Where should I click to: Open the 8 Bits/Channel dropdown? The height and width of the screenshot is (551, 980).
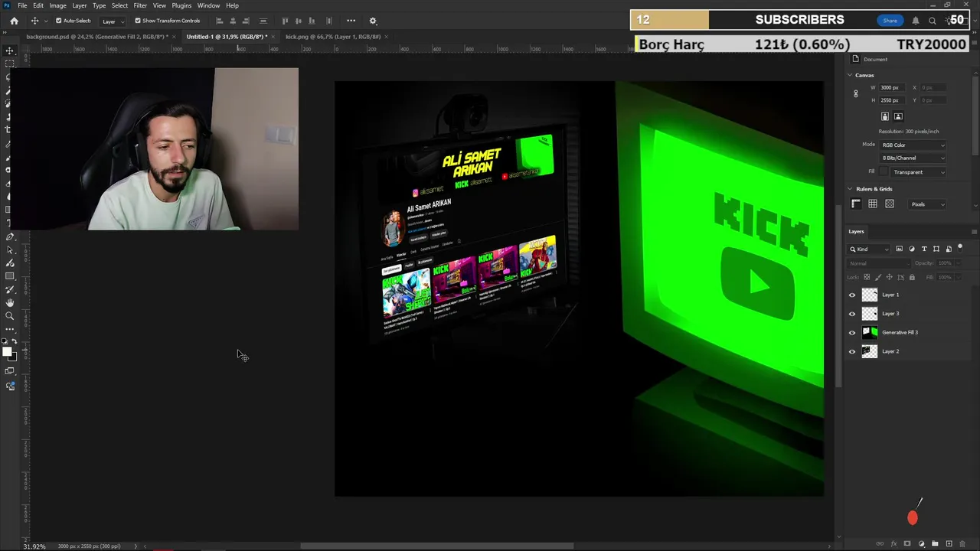[913, 158]
